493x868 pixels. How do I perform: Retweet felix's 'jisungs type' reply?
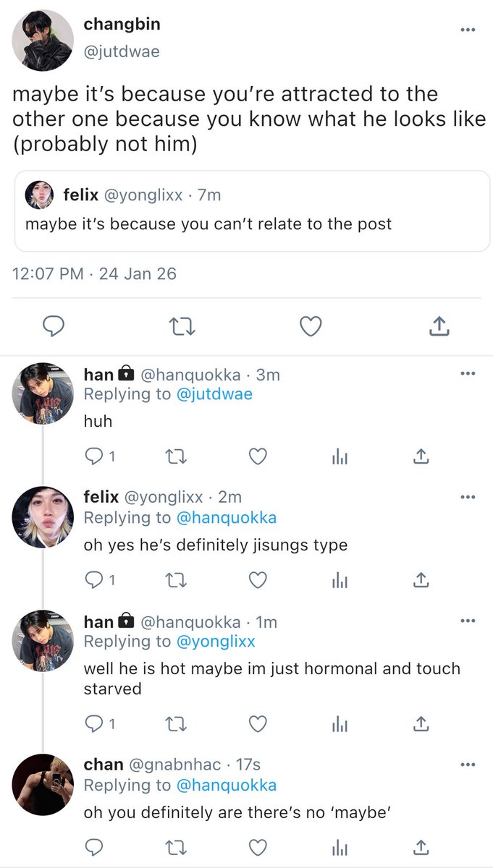point(175,579)
